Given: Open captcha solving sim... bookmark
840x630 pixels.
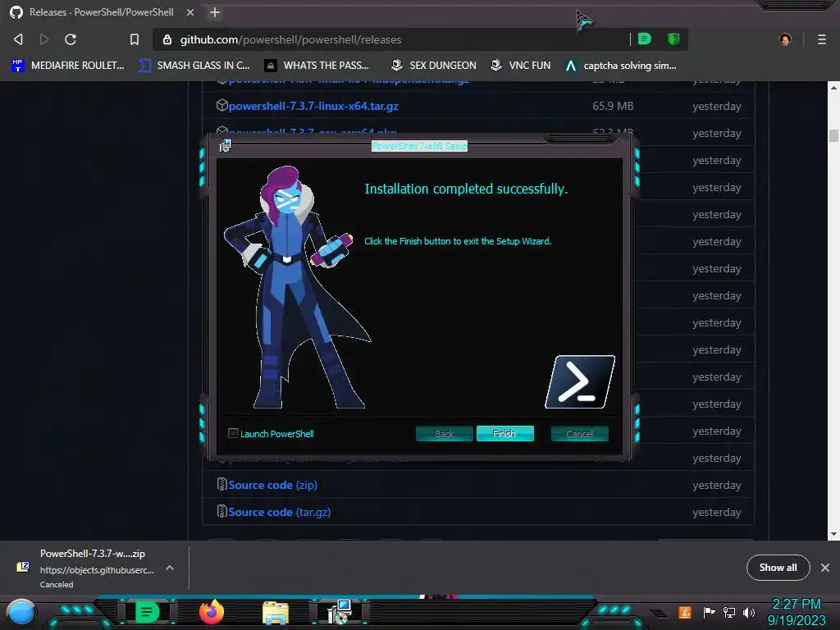Looking at the screenshot, I should pyautogui.click(x=621, y=66).
